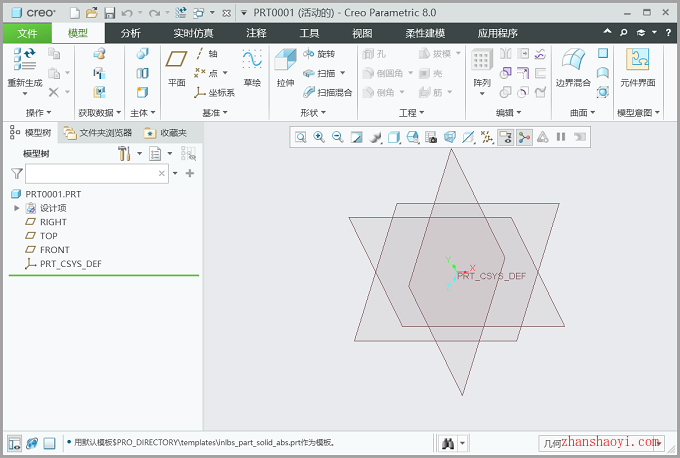
Task: Select the FRONT datum plane in tree
Action: click(47, 250)
